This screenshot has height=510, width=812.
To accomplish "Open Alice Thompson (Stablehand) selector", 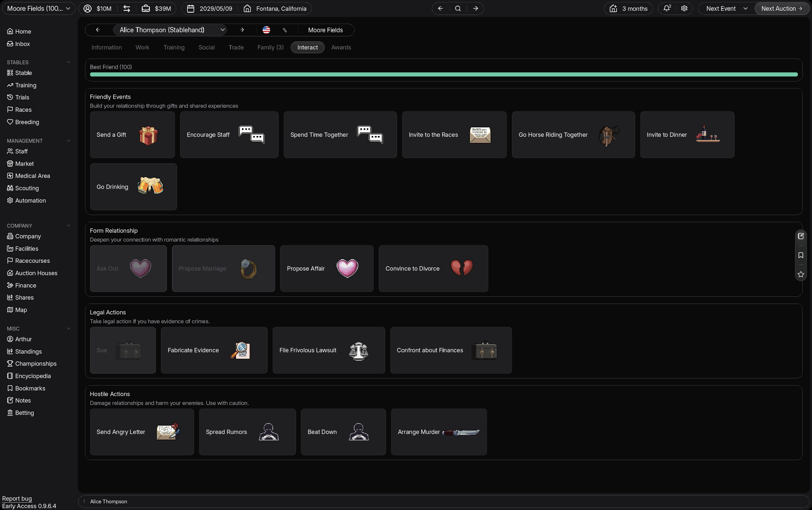I will 169,30.
